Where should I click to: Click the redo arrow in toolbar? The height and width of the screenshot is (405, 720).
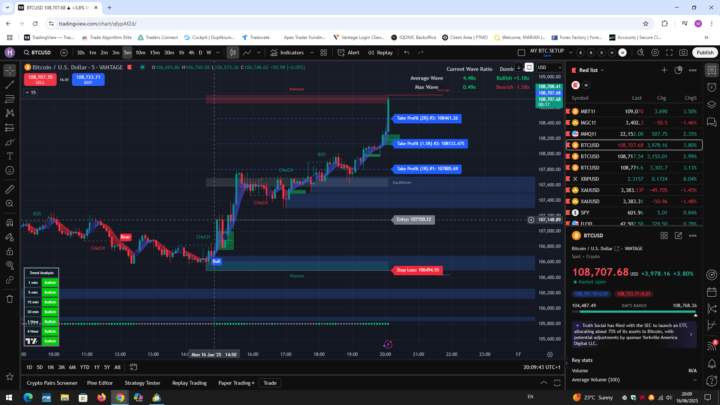click(x=421, y=53)
